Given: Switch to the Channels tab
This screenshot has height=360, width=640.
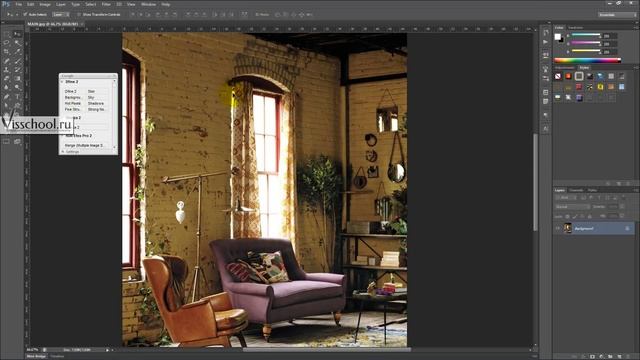Looking at the screenshot, I should [576, 190].
